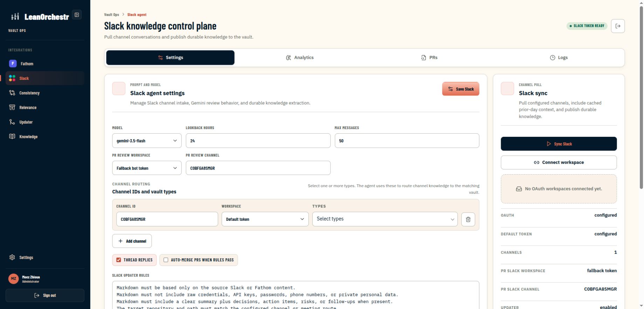Toggle Thread Replies checkbox

point(119,260)
